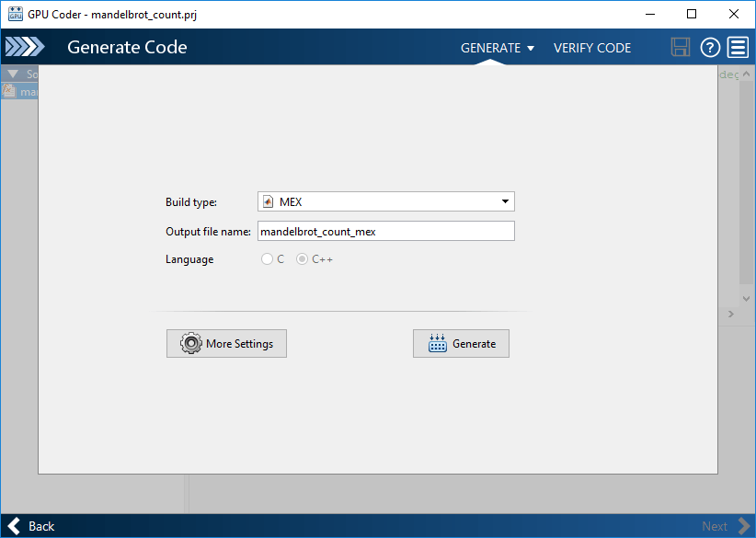Select the C language radio button
Viewport: 756px width, 538px height.
tap(265, 258)
